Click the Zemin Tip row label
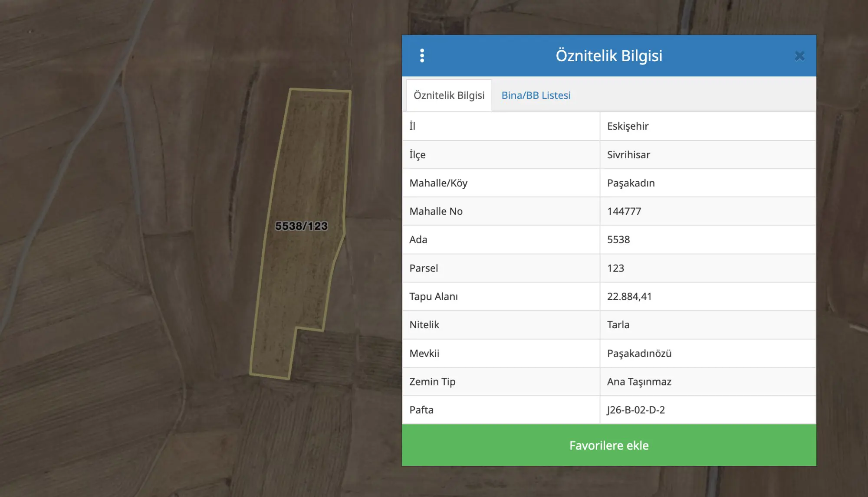 pyautogui.click(x=432, y=382)
